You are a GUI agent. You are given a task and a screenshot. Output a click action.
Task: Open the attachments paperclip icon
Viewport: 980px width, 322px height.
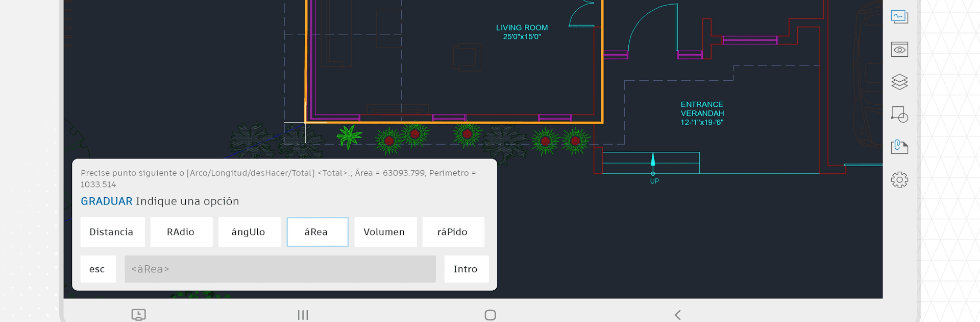click(899, 147)
